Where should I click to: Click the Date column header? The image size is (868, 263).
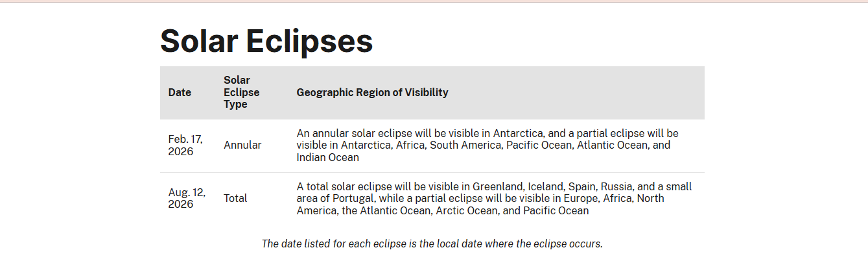pyautogui.click(x=180, y=92)
